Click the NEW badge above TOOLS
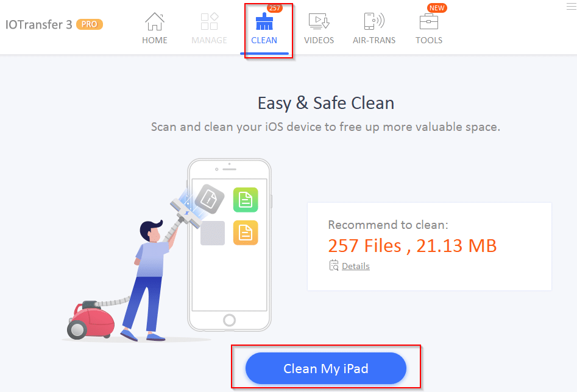The width and height of the screenshot is (577, 392). click(437, 8)
